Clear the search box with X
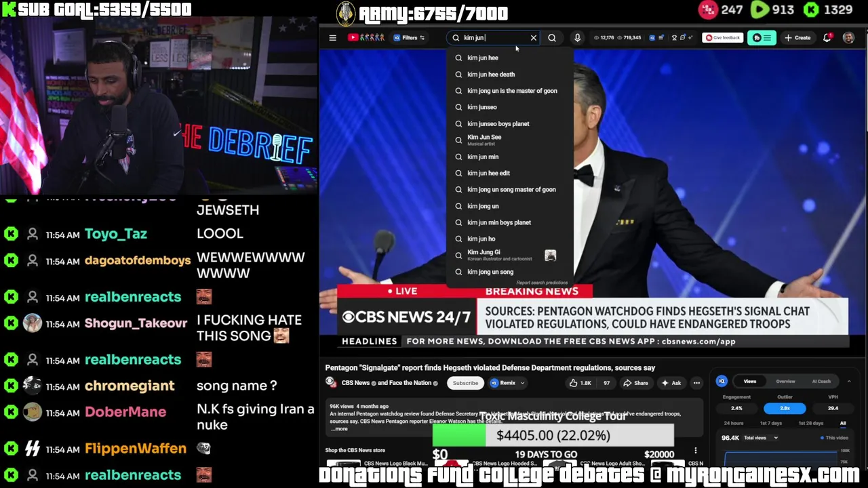The image size is (868, 488). click(533, 38)
